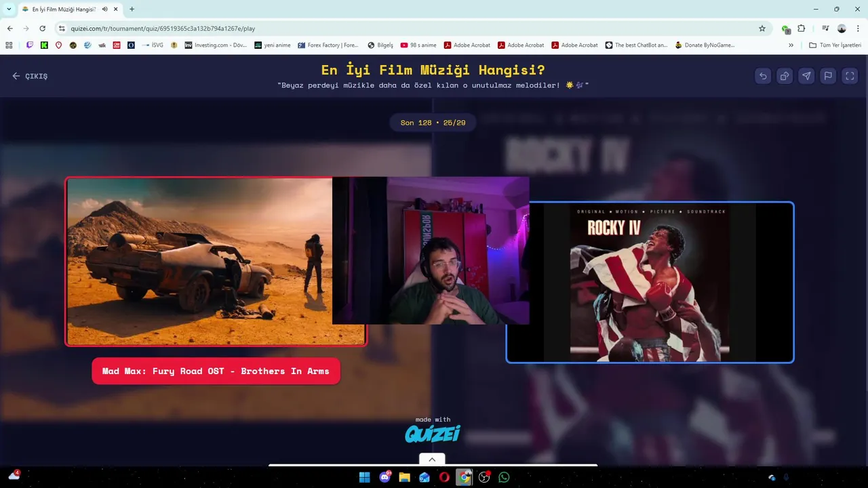Click the Mad Max: Fury Road OST - Brothers In Arms label

(x=216, y=371)
